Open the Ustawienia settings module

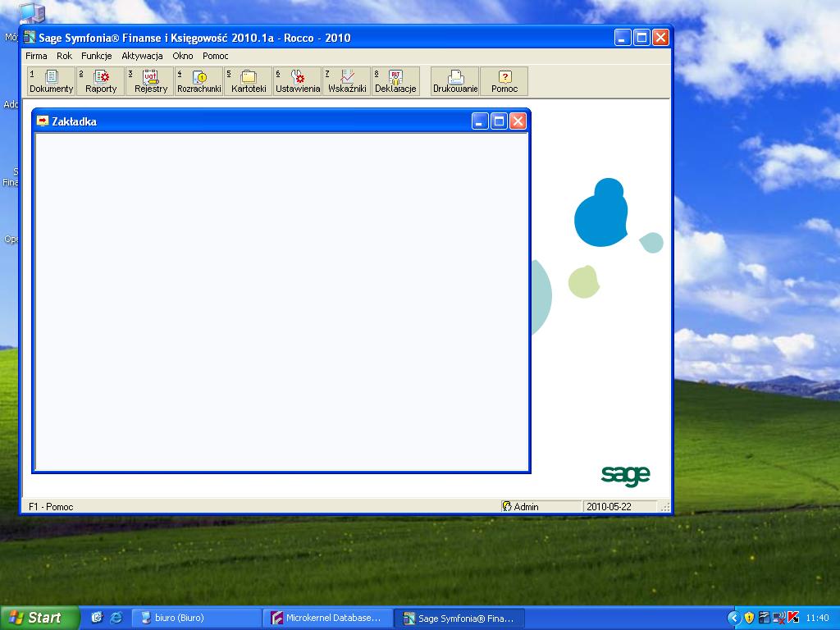pos(297,81)
